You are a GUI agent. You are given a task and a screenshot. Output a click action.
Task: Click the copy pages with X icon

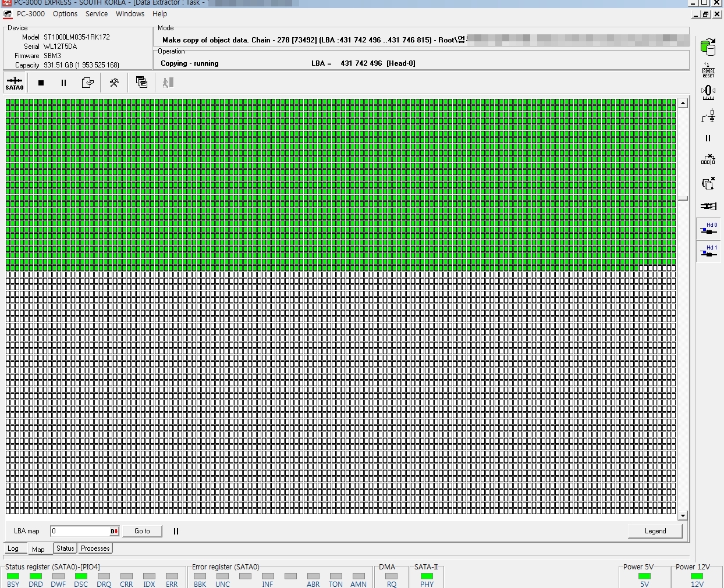708,184
